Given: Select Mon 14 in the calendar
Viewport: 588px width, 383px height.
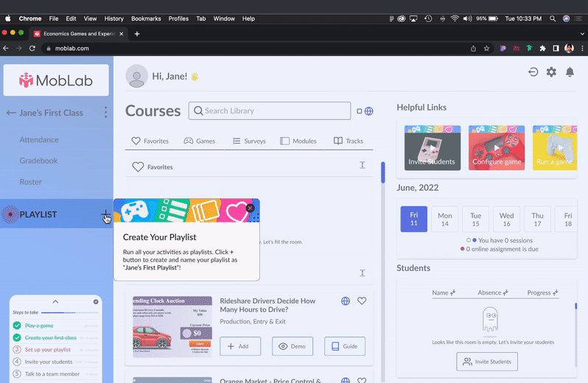Looking at the screenshot, I should click(445, 219).
